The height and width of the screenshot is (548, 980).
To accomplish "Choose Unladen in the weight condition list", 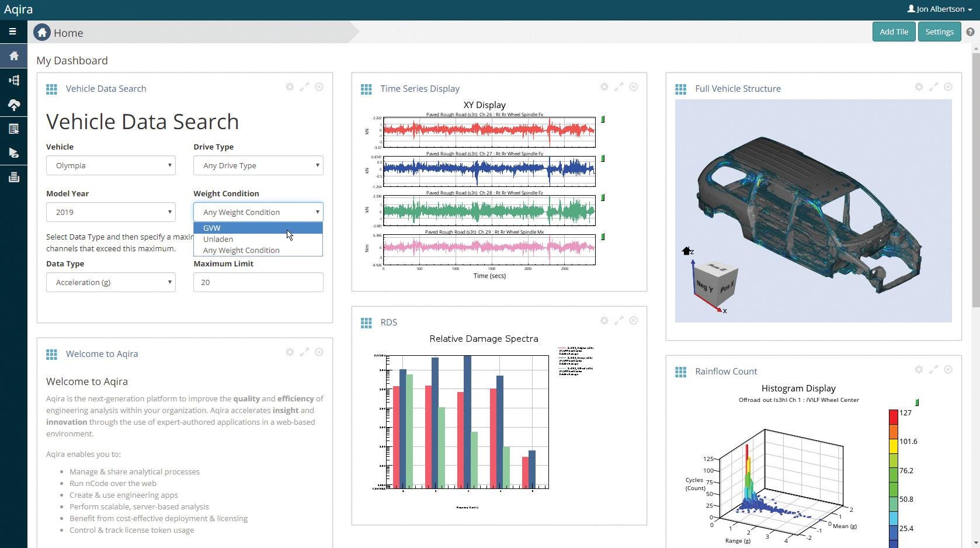I will tap(218, 239).
